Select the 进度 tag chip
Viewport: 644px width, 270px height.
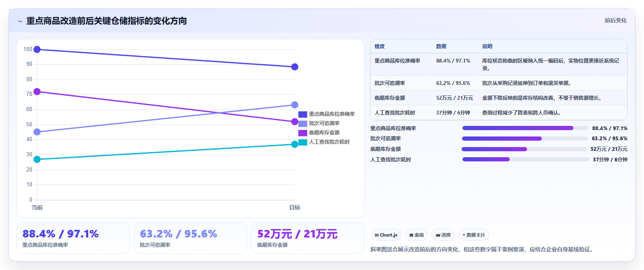pyautogui.click(x=443, y=235)
